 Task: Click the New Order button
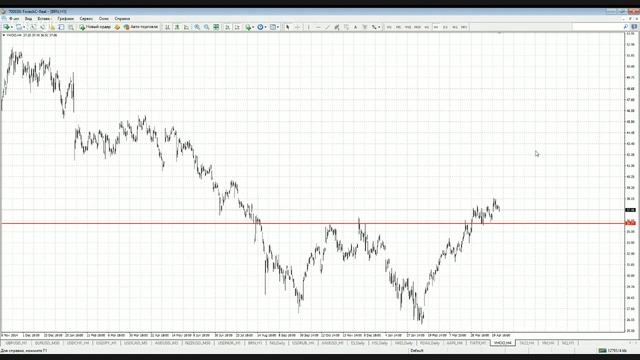[95, 27]
